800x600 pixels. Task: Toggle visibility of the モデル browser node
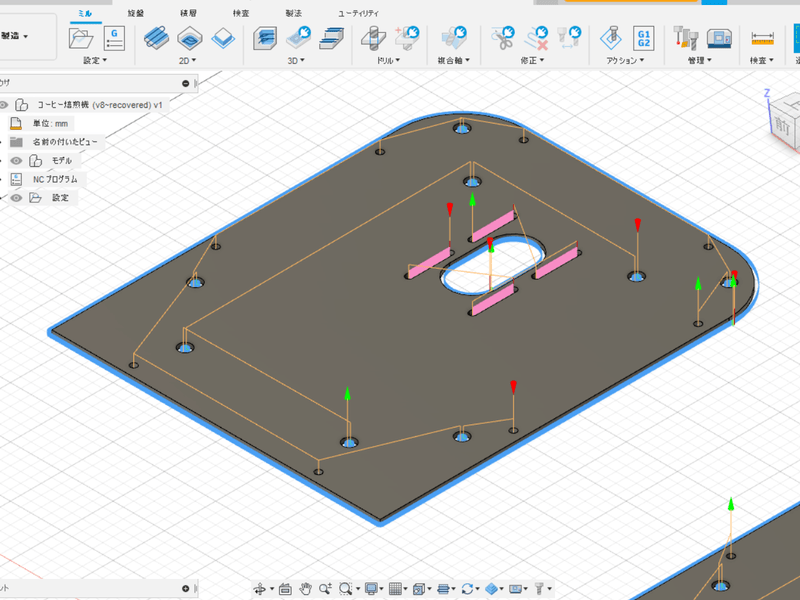(x=16, y=161)
